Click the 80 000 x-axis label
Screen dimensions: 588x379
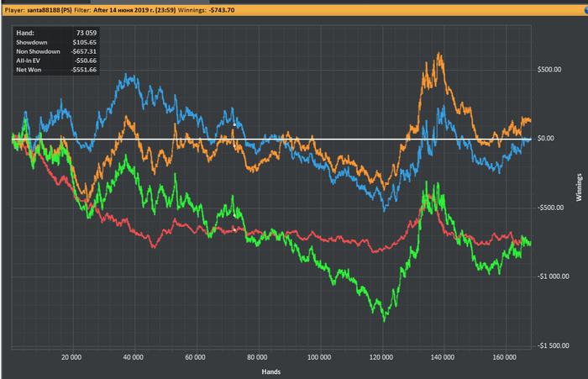point(257,357)
